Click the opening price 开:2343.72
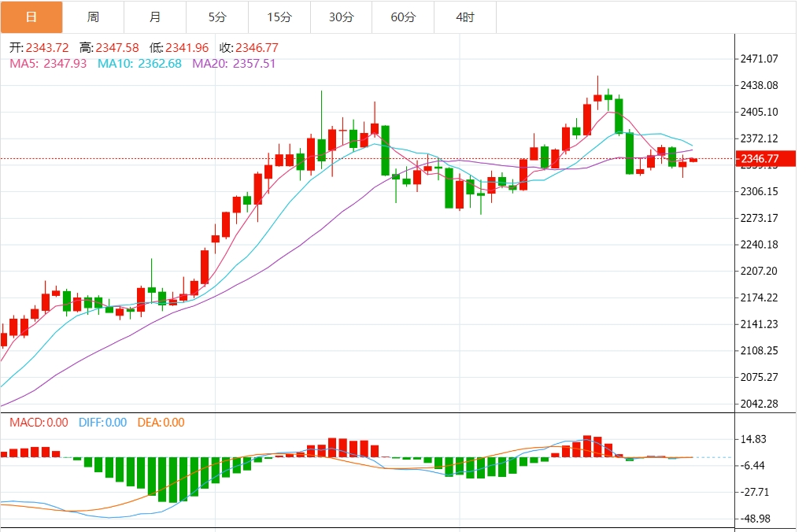This screenshot has height=532, width=806. (39, 48)
